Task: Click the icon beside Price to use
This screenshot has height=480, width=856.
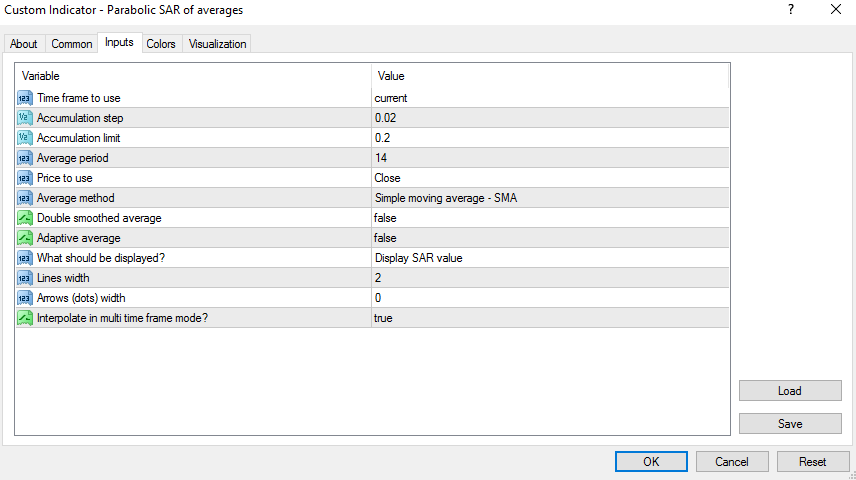Action: click(x=25, y=178)
